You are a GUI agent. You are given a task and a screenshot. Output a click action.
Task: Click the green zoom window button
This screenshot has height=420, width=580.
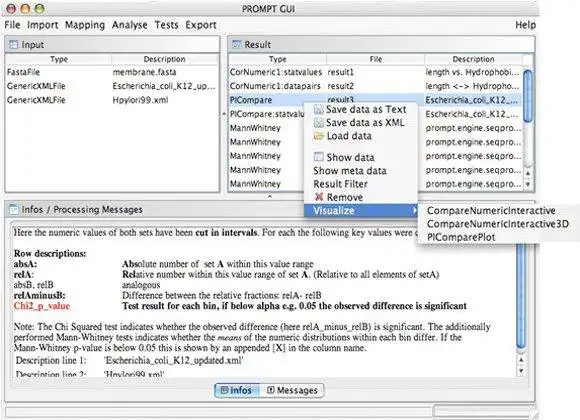point(39,9)
